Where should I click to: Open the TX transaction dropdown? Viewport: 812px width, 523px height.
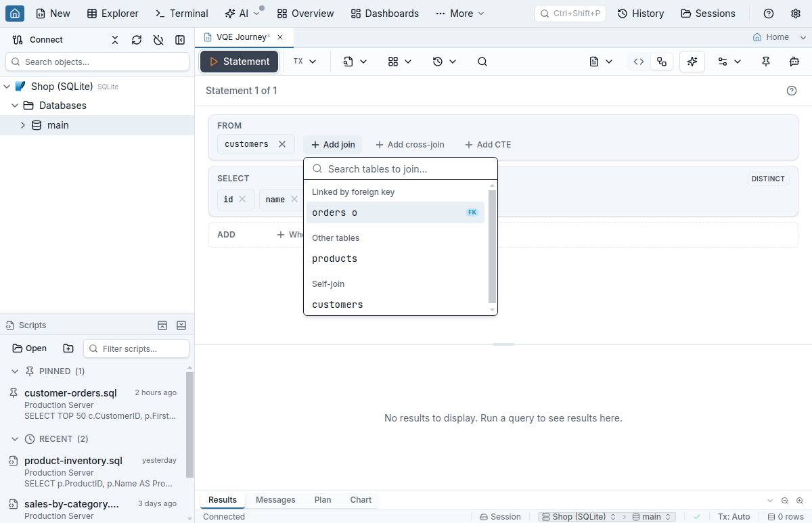click(304, 62)
